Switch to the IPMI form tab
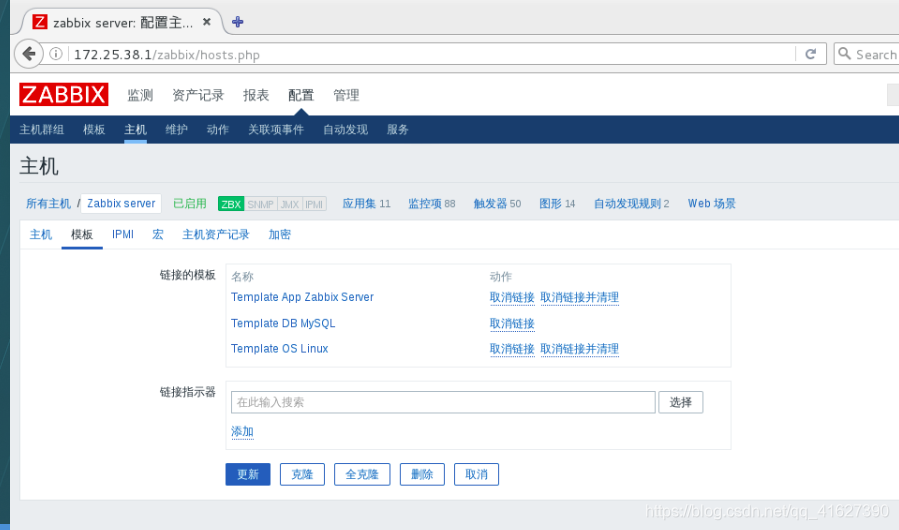 pos(123,235)
